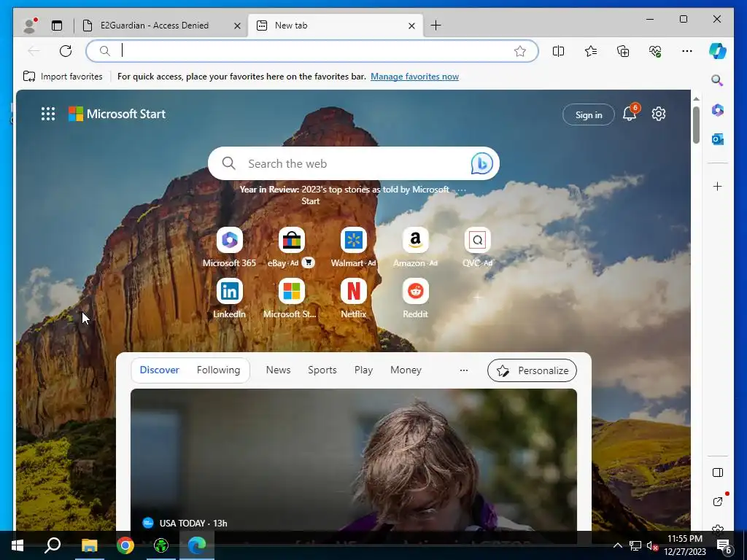Open the Walmart quick link tile

tap(354, 246)
